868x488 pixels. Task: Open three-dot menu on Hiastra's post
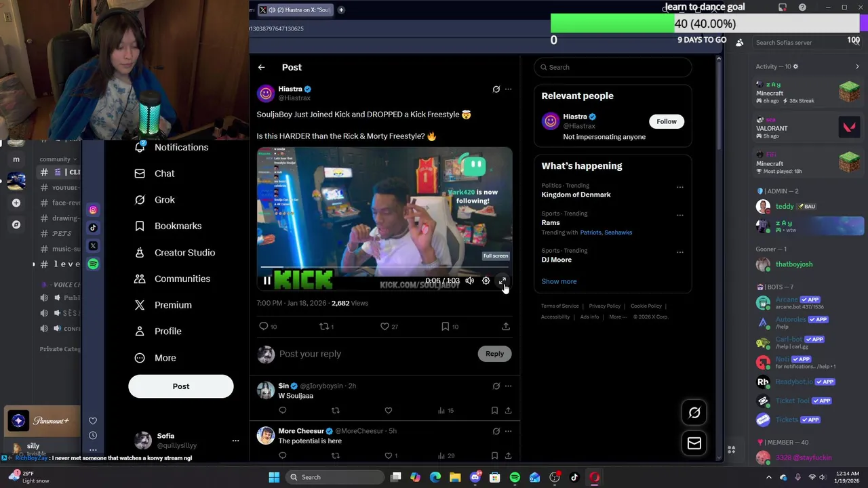tap(508, 89)
